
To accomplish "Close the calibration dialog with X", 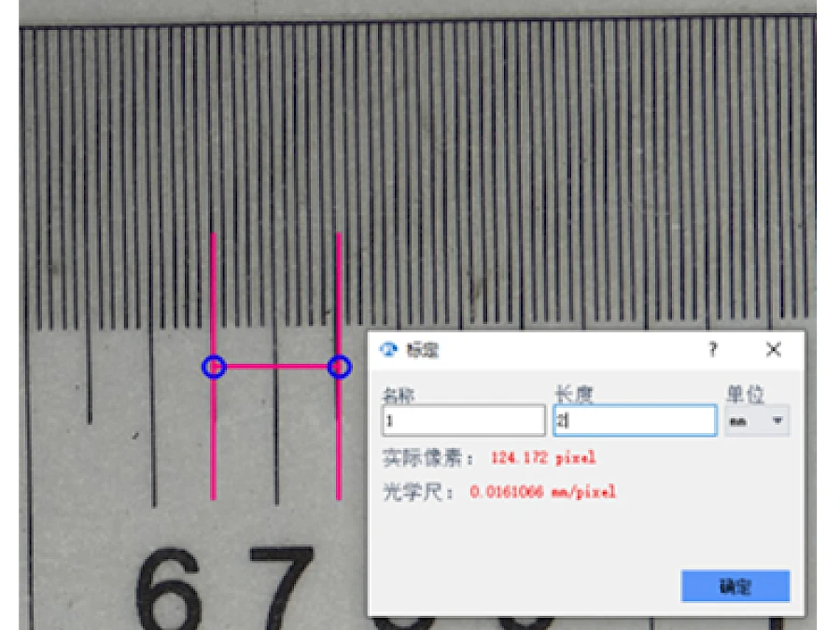I will (x=773, y=350).
